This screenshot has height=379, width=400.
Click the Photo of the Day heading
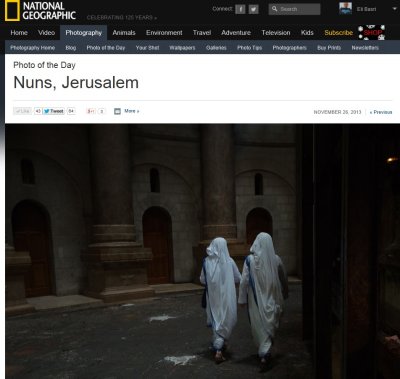[44, 65]
